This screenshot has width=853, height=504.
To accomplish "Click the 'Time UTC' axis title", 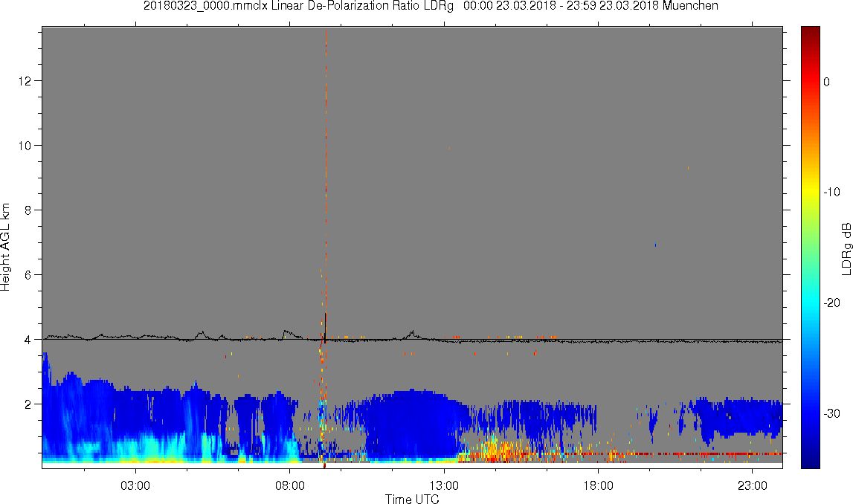I will pyautogui.click(x=412, y=499).
